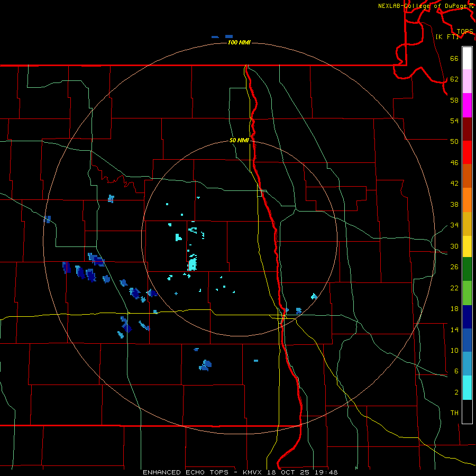Click the 50 NMI range ring label
The image size is (476, 476).
coord(239,140)
